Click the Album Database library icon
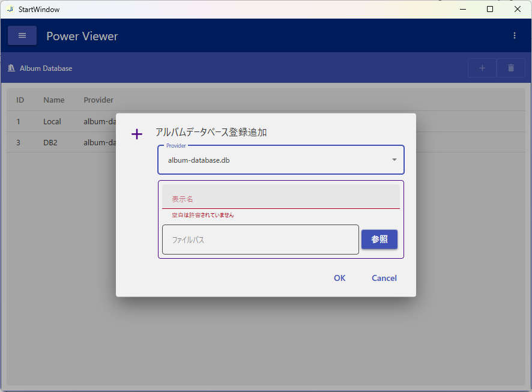Image resolution: width=532 pixels, height=392 pixels. coord(11,68)
